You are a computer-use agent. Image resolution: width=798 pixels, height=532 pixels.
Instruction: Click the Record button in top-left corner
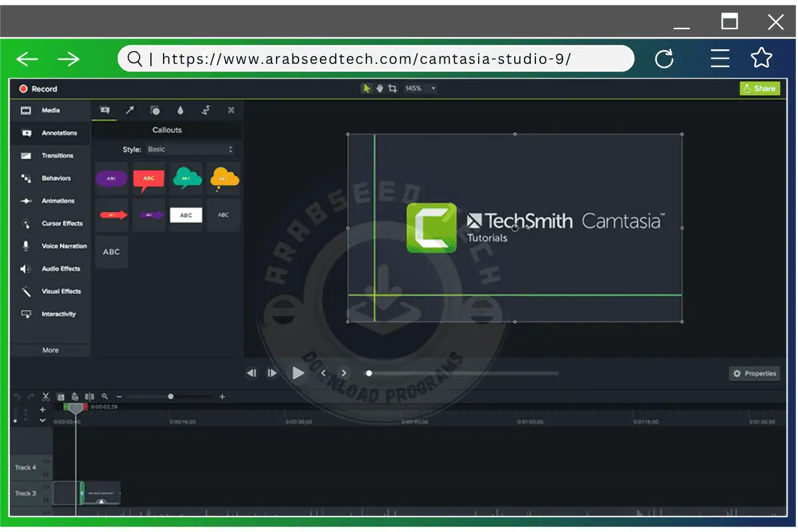click(37, 88)
